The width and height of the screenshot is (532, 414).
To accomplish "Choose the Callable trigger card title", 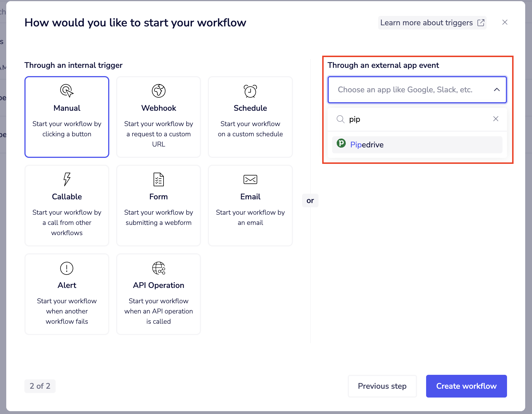I will (x=67, y=197).
